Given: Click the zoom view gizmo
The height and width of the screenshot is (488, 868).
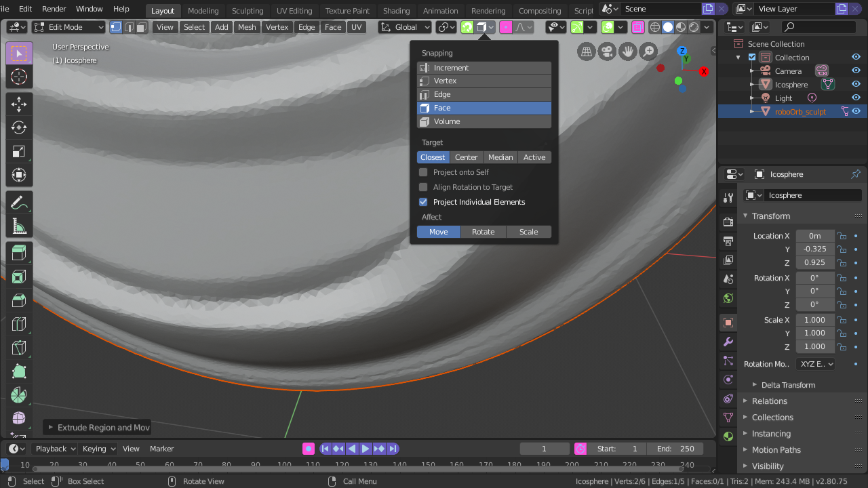Looking at the screenshot, I should tap(649, 51).
